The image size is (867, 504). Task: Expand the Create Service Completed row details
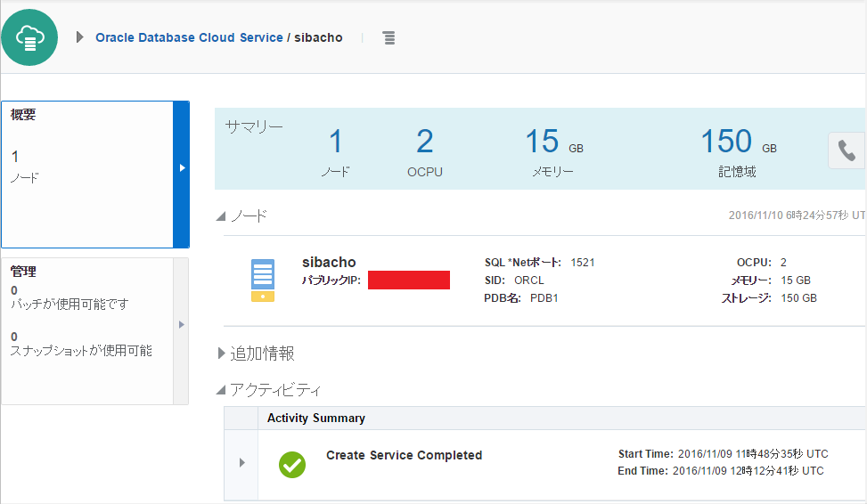[x=241, y=463]
